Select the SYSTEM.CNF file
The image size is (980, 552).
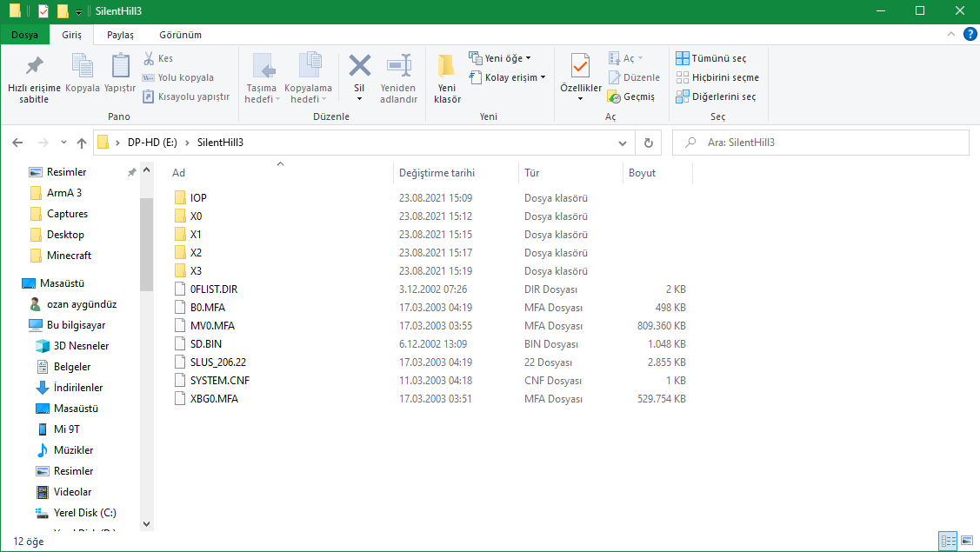pos(219,380)
